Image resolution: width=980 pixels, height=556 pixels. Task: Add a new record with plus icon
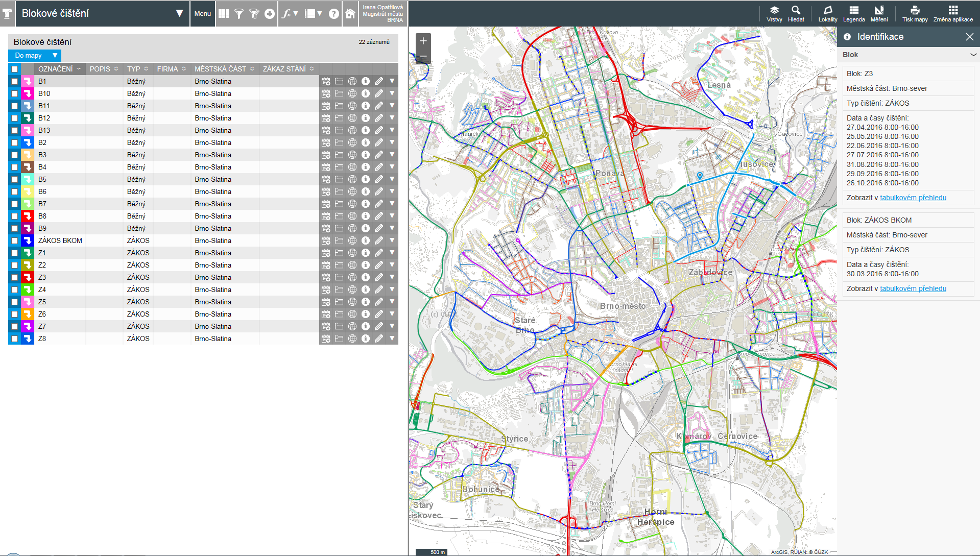(x=270, y=14)
